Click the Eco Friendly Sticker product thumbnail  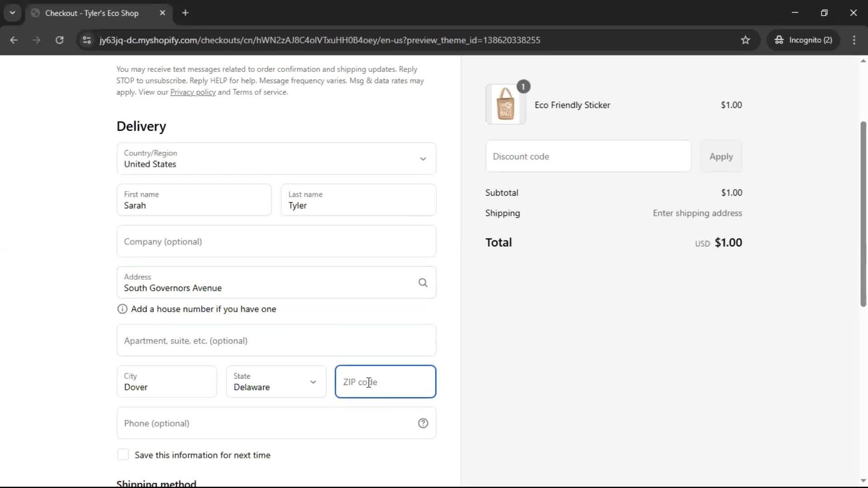point(505,104)
